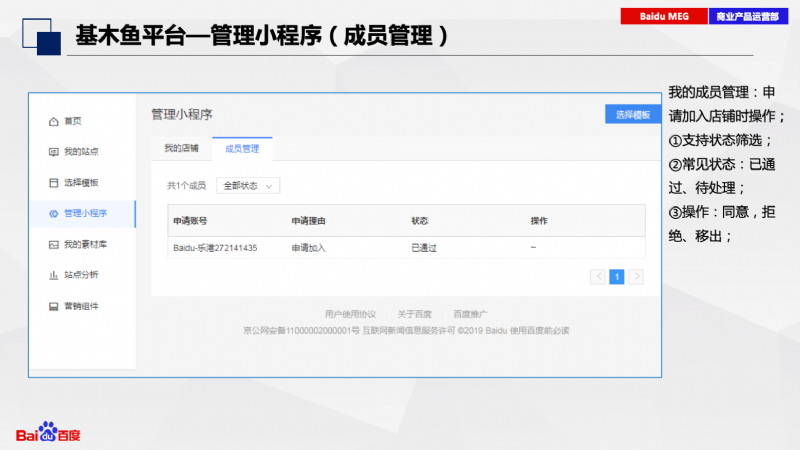Viewport: 800px width, 450px height.
Task: Switch to the 我的店铺 tab
Action: [181, 148]
